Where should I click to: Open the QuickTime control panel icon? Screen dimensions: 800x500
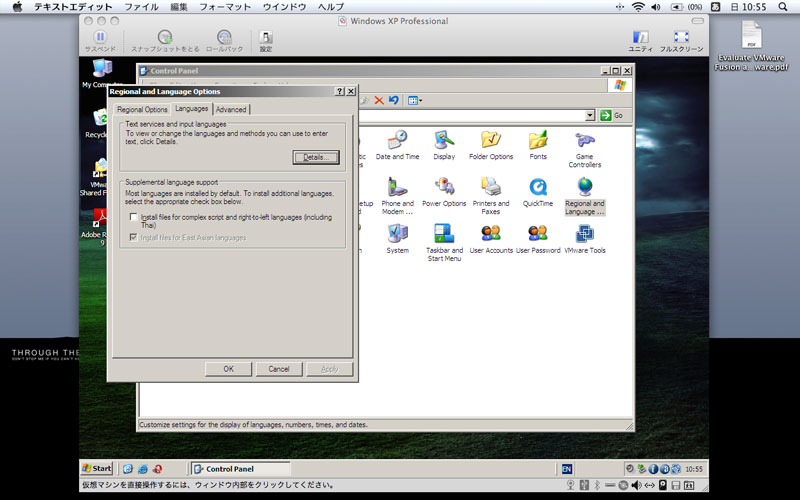coord(538,192)
